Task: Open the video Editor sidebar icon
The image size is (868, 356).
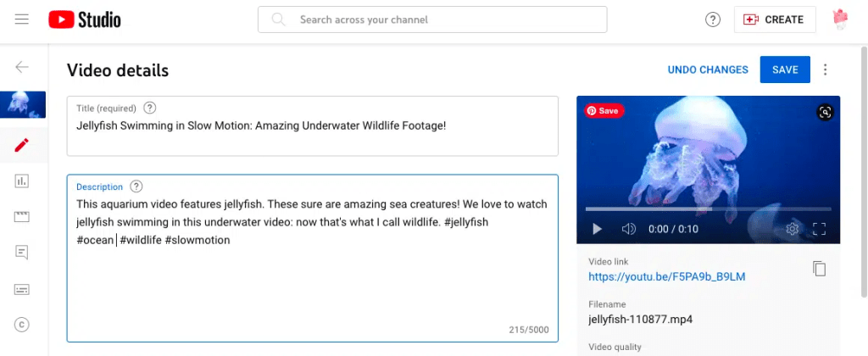Action: [x=22, y=216]
